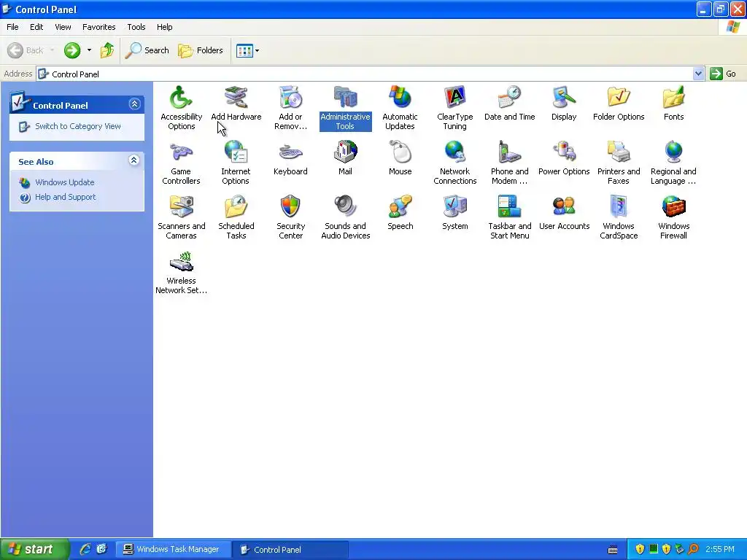Collapse the Control Panel side pane section
Screen dimensions: 747x560
[x=134, y=104]
